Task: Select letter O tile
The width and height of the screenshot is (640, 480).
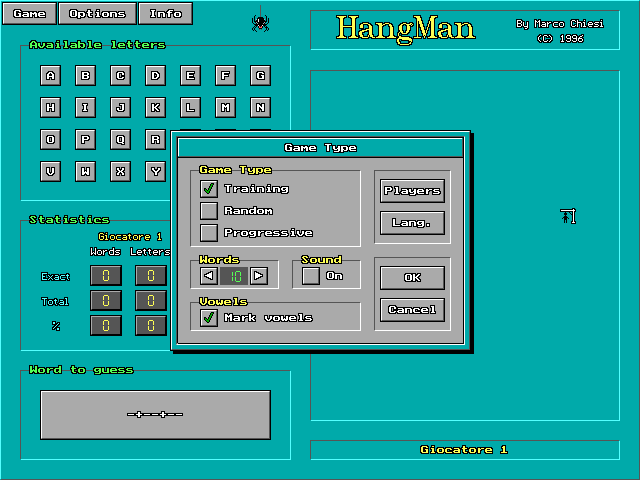Action: 51,140
